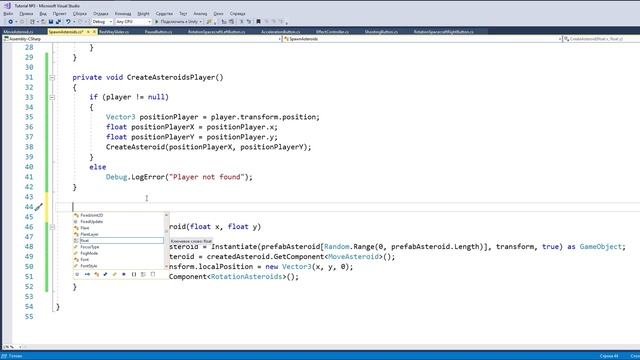The width and height of the screenshot is (640, 360).
Task: Click the quick actions screwdriver icon at line 44
Action: [x=38, y=207]
